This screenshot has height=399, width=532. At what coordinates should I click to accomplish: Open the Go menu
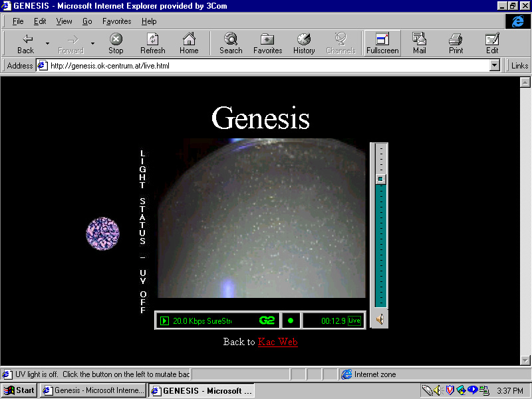[87, 21]
